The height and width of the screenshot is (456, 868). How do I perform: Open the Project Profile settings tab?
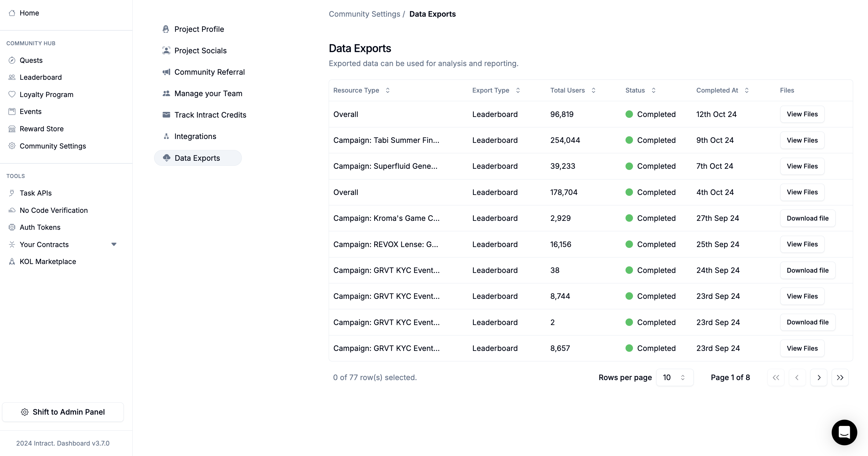199,29
